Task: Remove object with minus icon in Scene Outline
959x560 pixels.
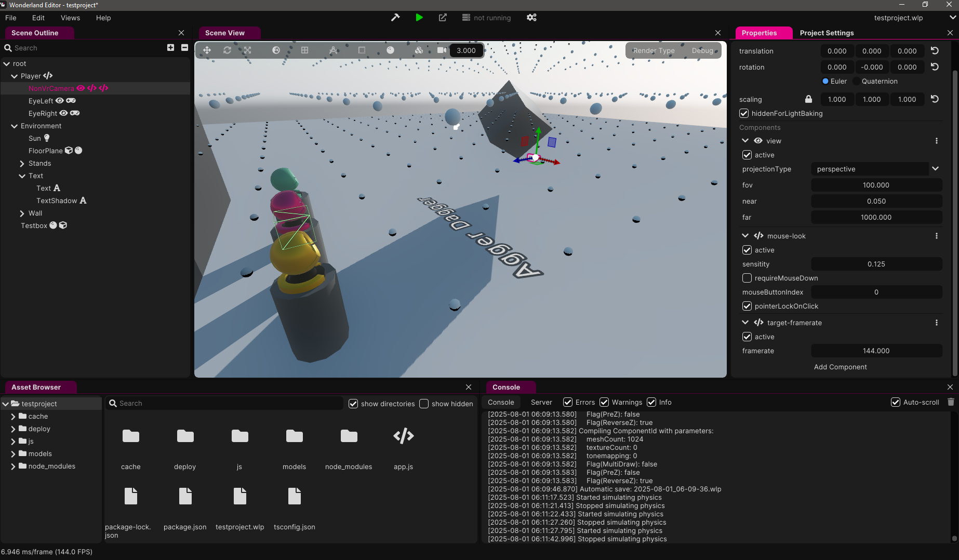Action: [x=184, y=47]
